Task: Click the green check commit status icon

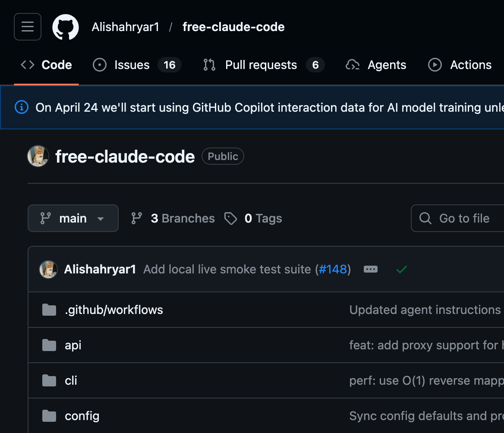Action: 402,269
